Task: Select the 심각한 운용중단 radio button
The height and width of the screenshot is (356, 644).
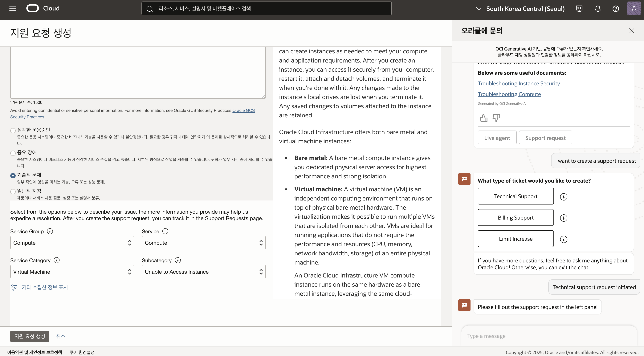Action: coord(13,131)
